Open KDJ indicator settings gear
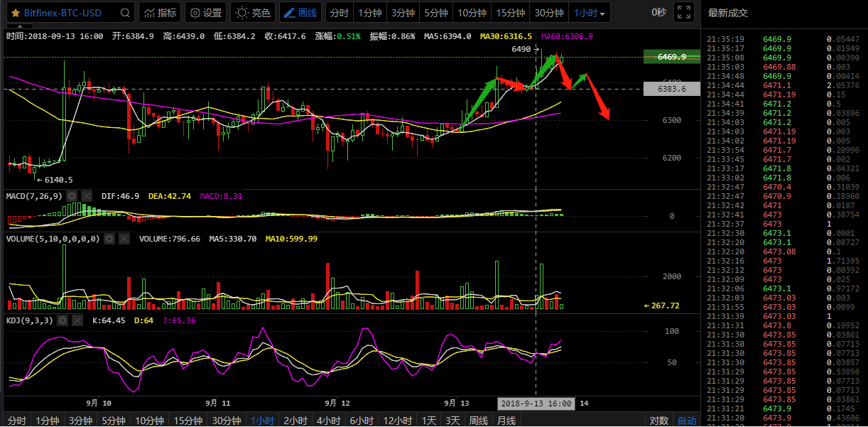 pyautogui.click(x=63, y=320)
